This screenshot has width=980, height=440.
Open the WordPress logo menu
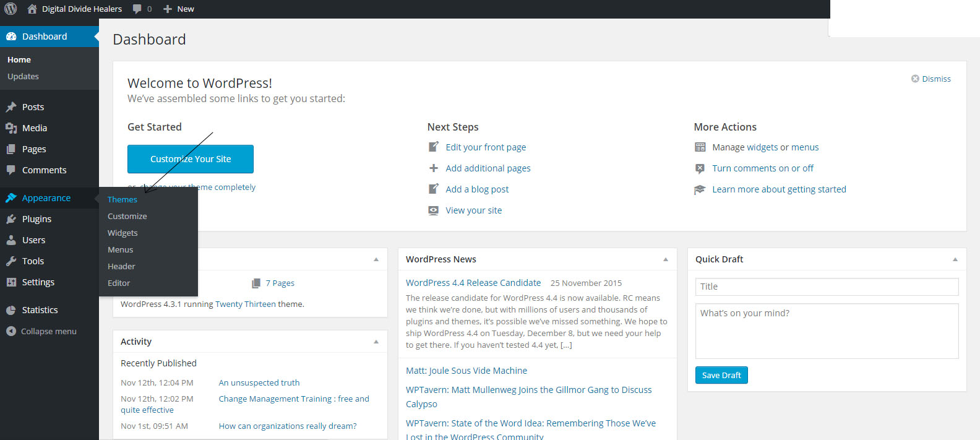pyautogui.click(x=11, y=9)
